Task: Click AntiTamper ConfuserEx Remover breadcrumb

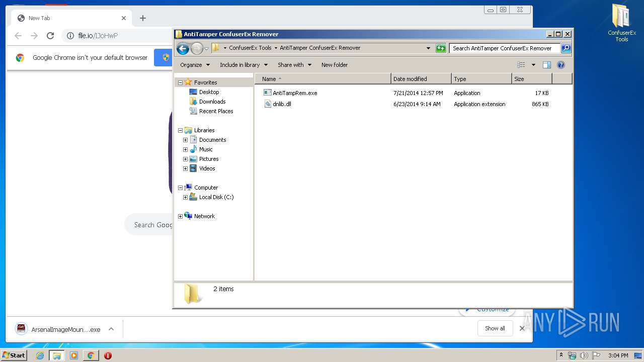Action: pos(320,48)
